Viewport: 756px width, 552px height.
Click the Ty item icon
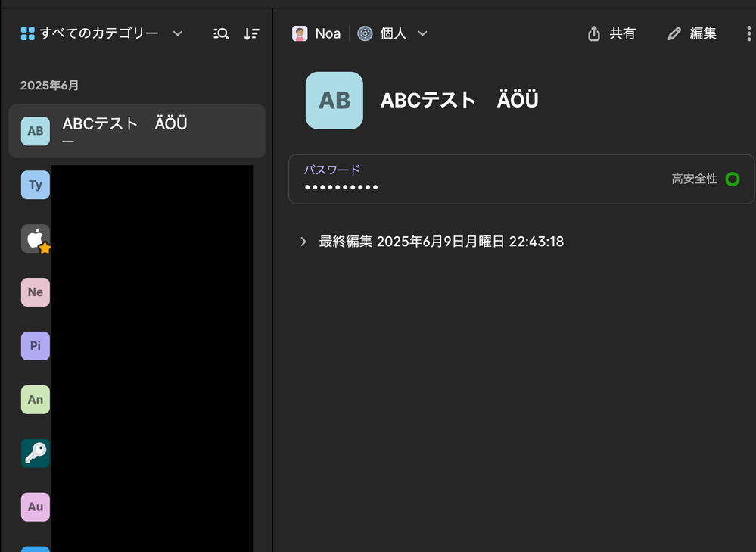click(35, 185)
